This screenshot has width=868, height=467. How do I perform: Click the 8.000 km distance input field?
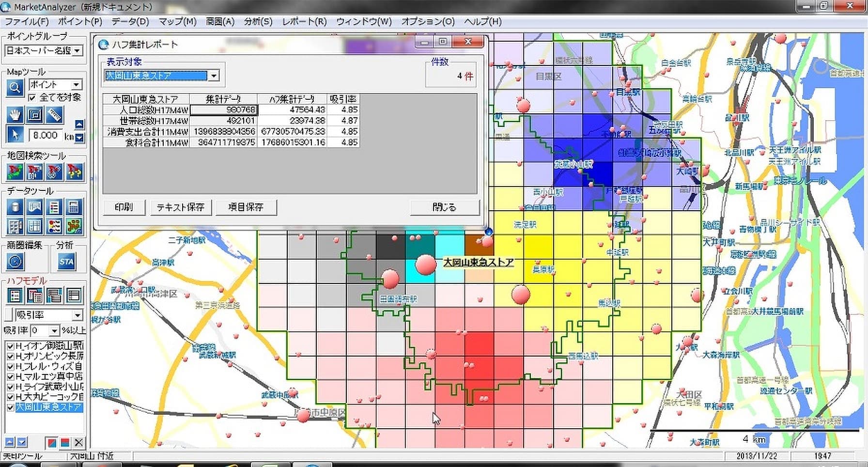(x=46, y=135)
